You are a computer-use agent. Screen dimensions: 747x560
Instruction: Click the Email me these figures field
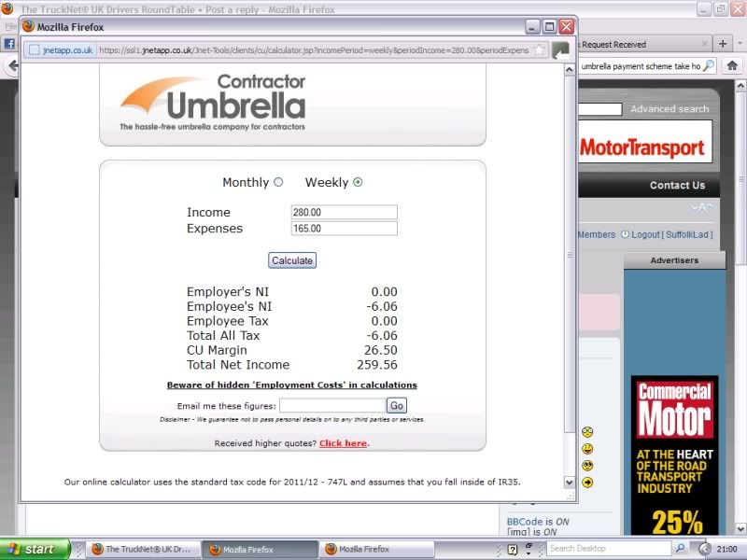[332, 406]
